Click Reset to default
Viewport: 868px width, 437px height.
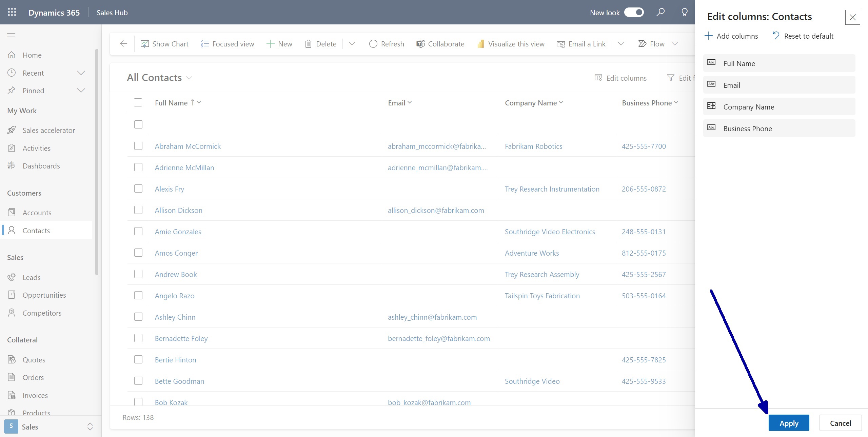click(x=803, y=36)
